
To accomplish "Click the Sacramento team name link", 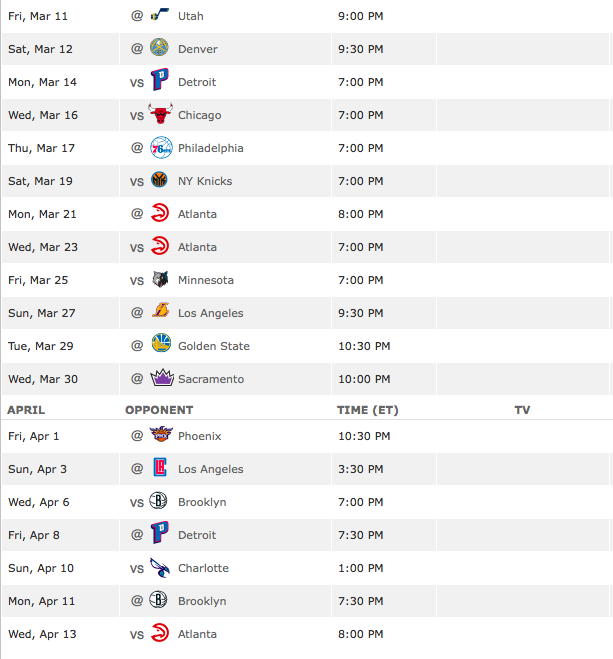I will (211, 379).
